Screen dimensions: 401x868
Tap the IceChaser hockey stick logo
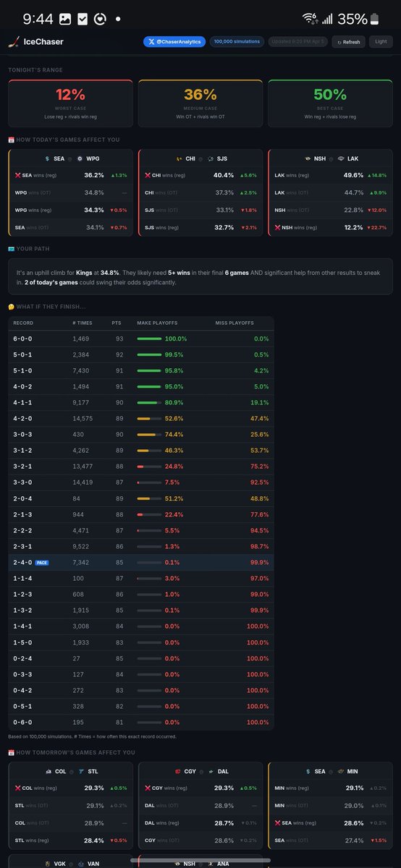(13, 42)
